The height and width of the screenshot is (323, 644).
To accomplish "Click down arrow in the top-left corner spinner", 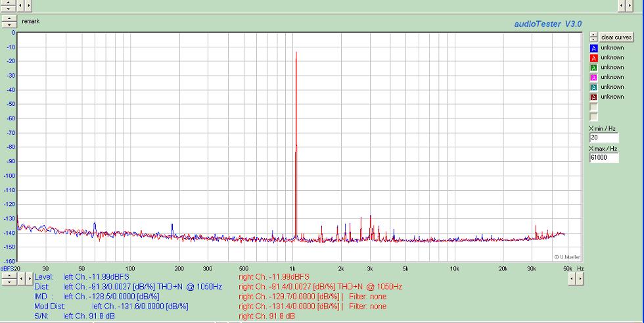I will 8,9.
